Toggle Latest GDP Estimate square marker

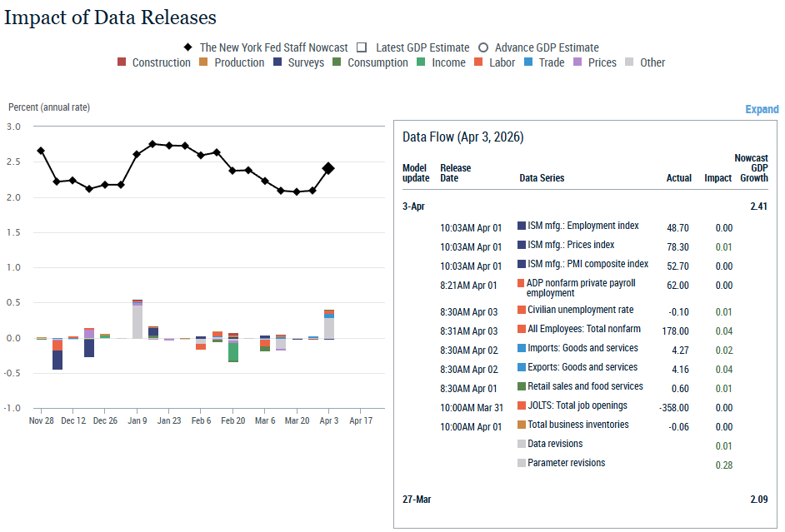click(x=362, y=47)
